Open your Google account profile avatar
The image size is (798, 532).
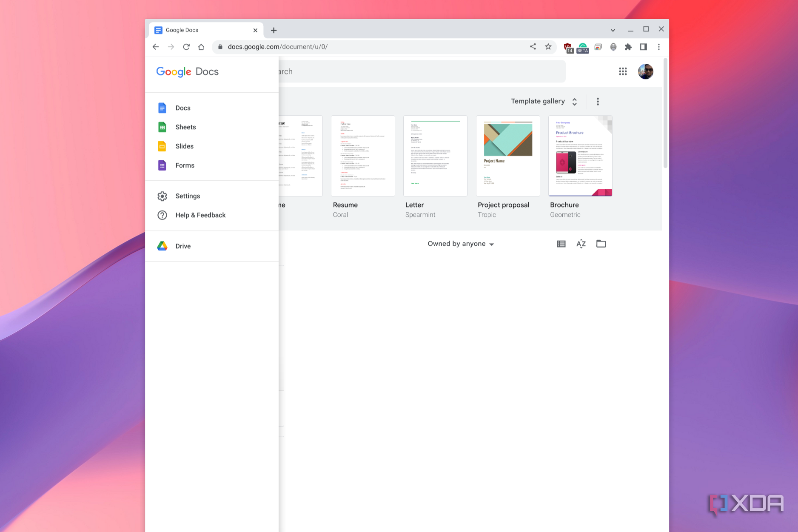(x=645, y=71)
